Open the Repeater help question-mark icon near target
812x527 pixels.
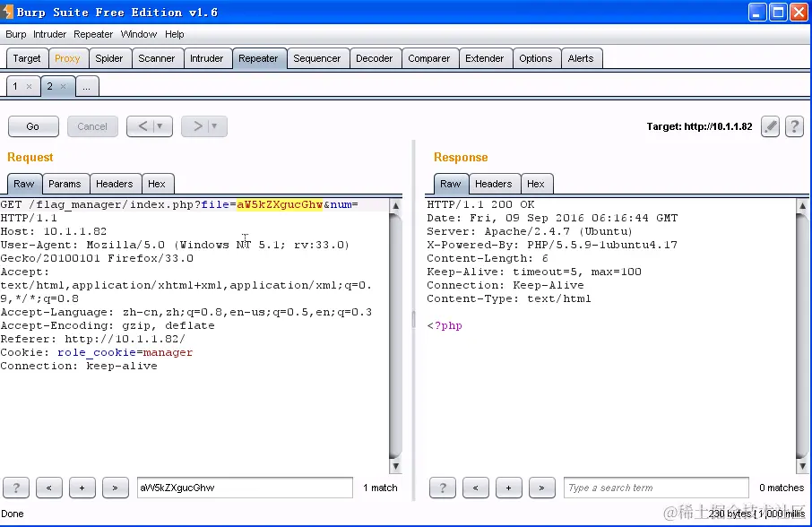click(794, 126)
